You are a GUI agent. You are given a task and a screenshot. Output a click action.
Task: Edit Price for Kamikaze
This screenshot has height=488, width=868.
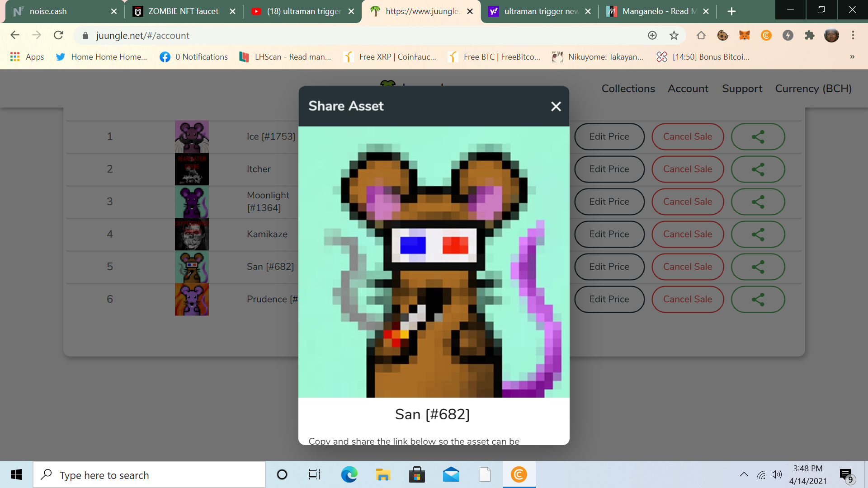click(x=609, y=234)
